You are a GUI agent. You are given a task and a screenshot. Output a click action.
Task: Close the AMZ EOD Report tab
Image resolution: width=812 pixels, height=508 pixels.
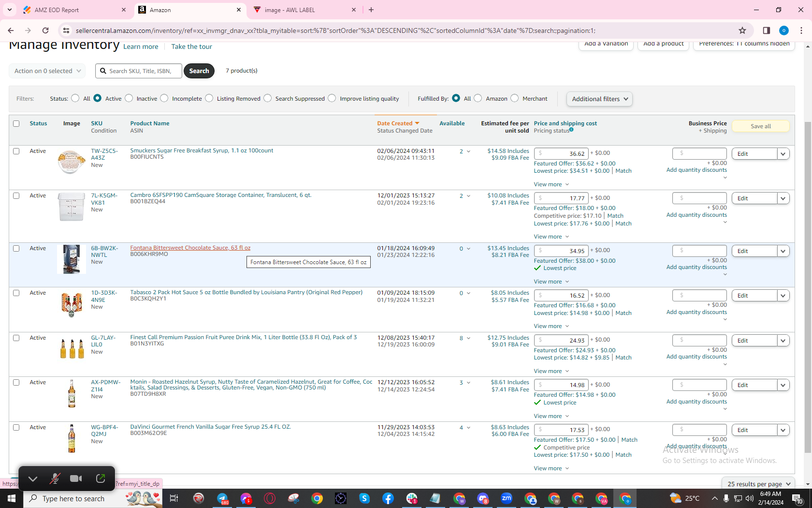124,10
